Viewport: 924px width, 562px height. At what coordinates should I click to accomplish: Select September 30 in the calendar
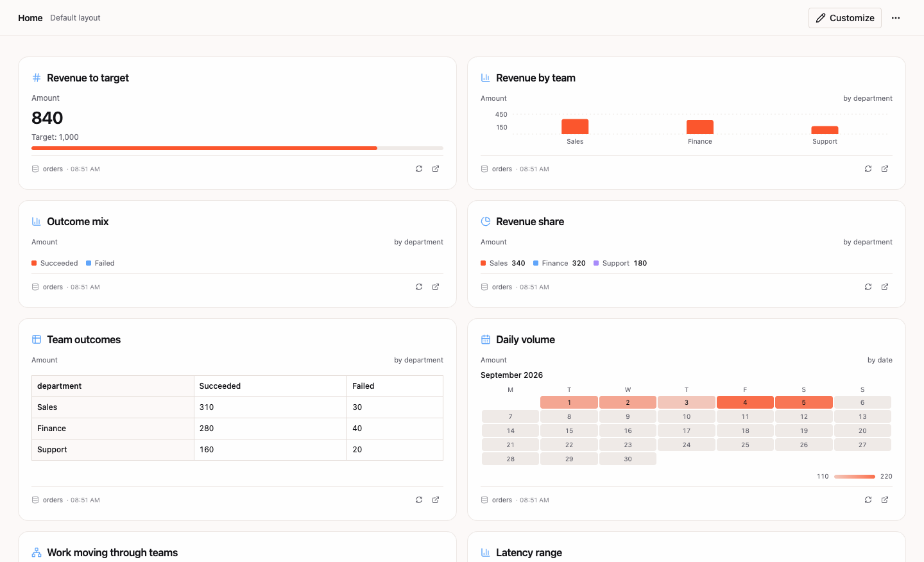pos(628,459)
